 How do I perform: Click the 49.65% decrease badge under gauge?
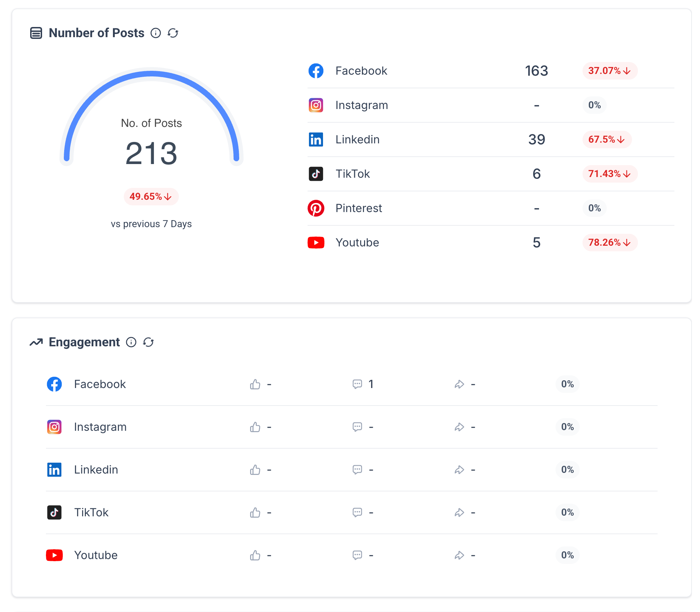click(151, 197)
